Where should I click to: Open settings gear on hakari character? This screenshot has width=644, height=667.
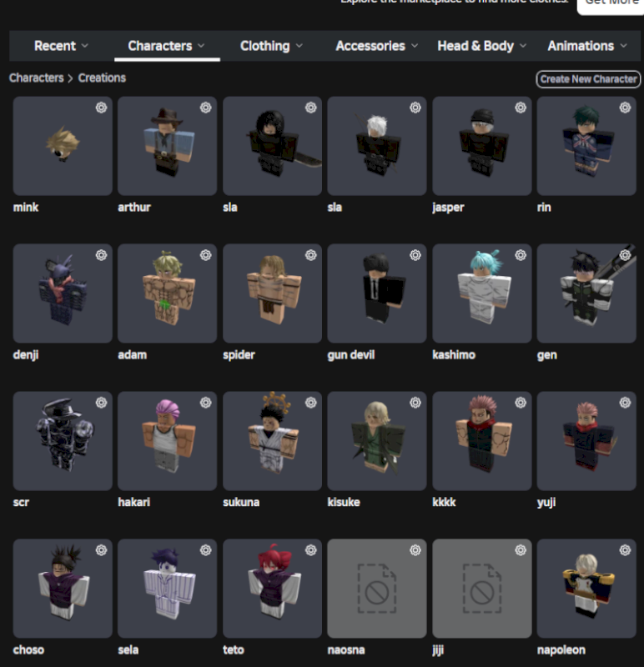[205, 403]
